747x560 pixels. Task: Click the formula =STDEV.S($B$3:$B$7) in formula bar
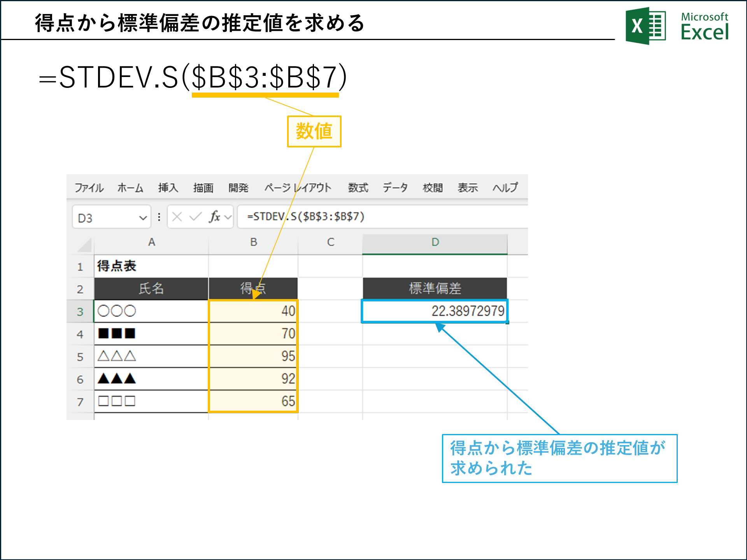tap(305, 217)
